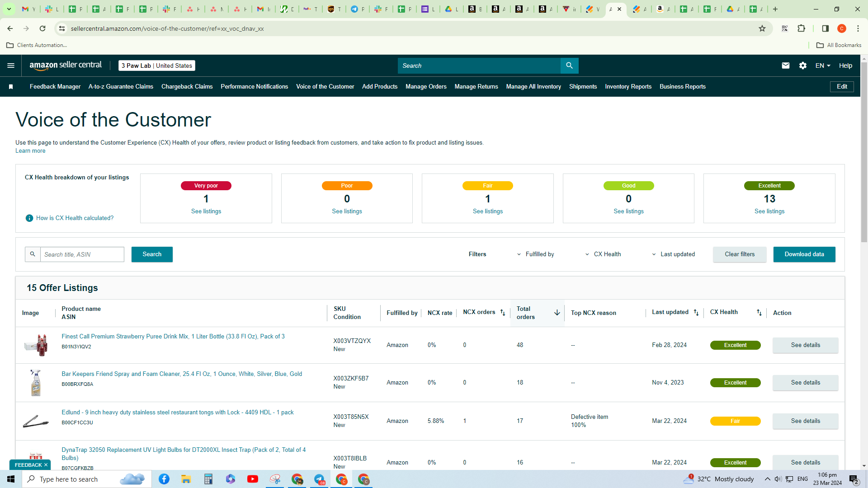Close the FEEDBACK tab with its X
Image resolution: width=868 pixels, height=488 pixels.
click(x=46, y=465)
